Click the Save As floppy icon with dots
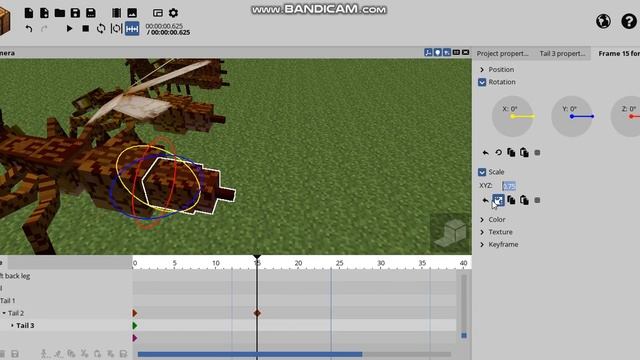Screen dimensions: 640x360 [x=91, y=13]
